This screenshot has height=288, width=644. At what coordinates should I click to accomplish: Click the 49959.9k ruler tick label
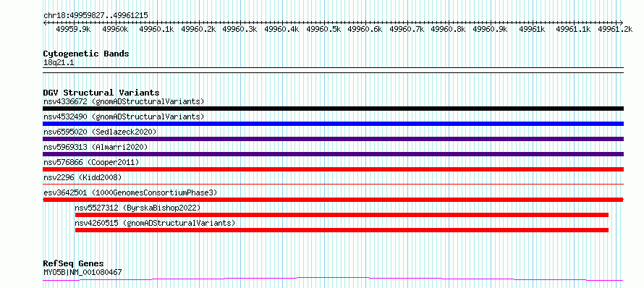(x=74, y=29)
